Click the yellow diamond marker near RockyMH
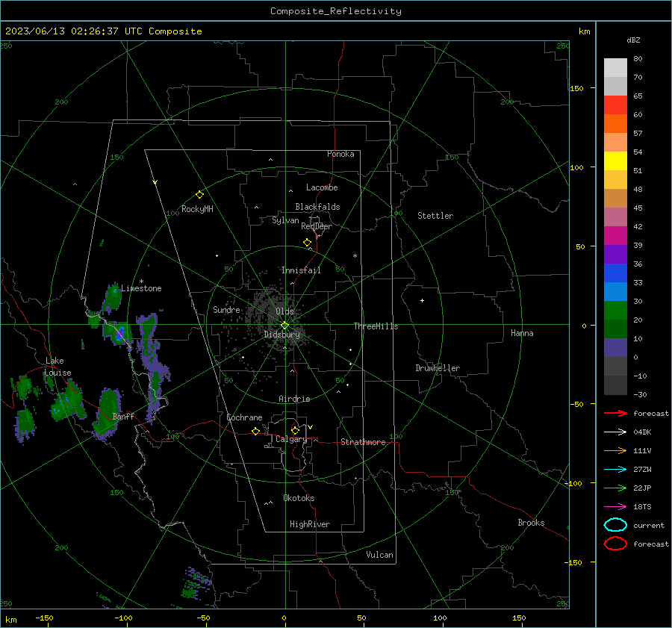This screenshot has width=672, height=628. point(199,195)
